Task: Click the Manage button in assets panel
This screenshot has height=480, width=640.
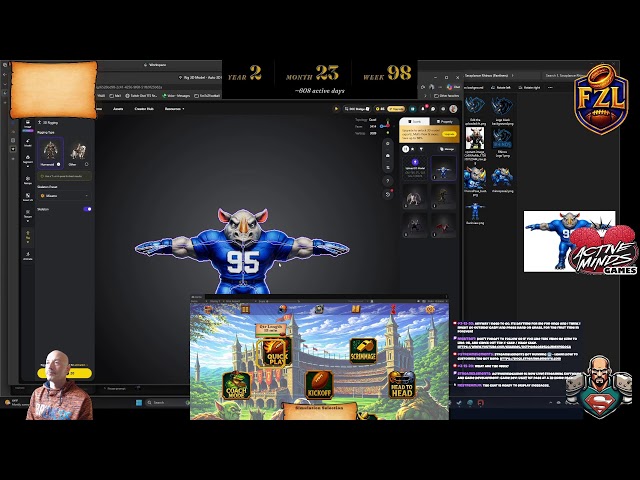Action: tap(447, 149)
